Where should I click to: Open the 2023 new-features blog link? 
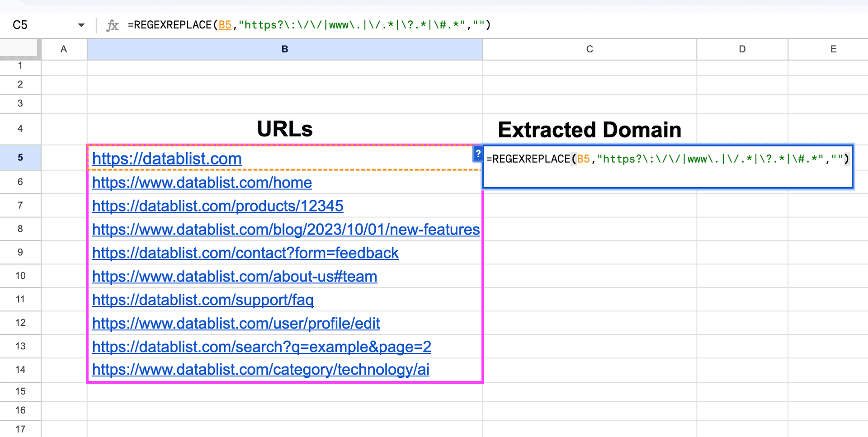[x=285, y=229]
